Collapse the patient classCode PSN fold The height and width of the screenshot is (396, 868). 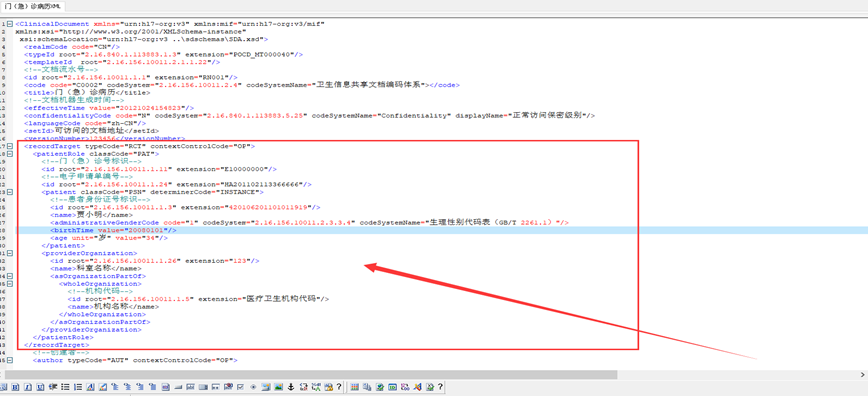10,191
